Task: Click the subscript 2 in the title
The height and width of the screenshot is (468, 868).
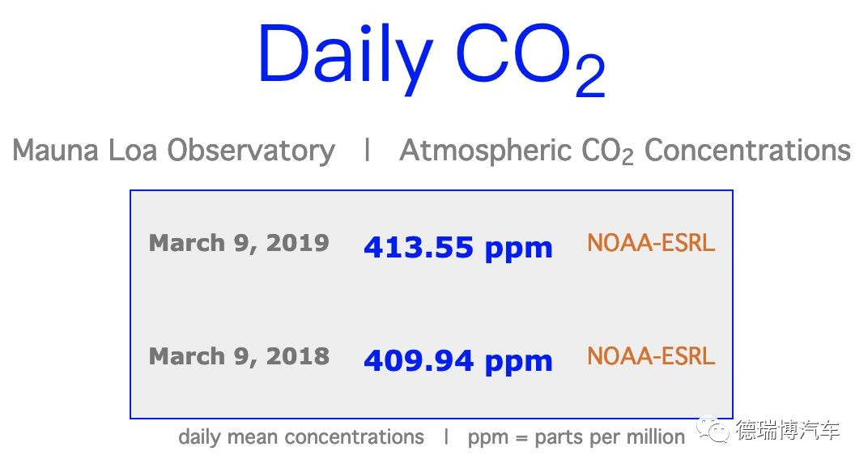Action: click(590, 76)
